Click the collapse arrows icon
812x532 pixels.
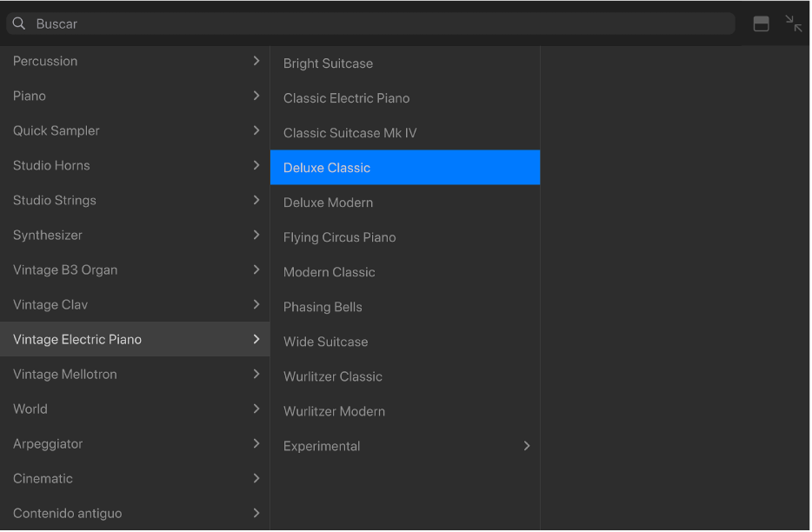point(794,23)
